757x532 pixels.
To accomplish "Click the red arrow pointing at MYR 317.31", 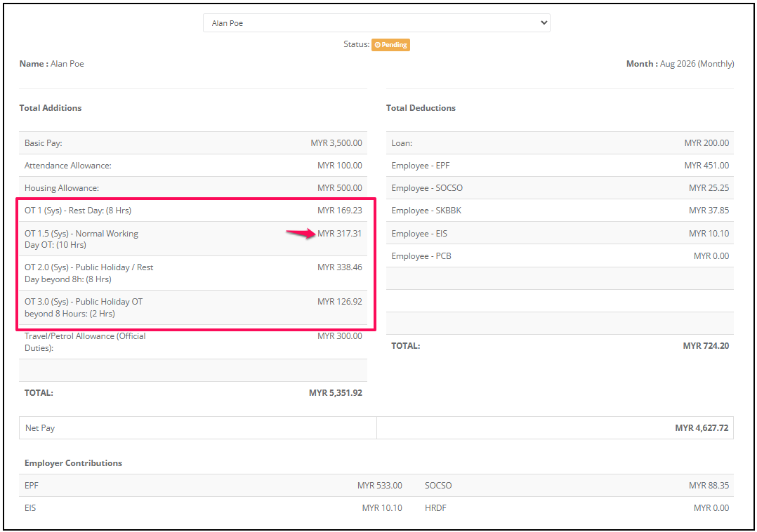I will pyautogui.click(x=301, y=234).
